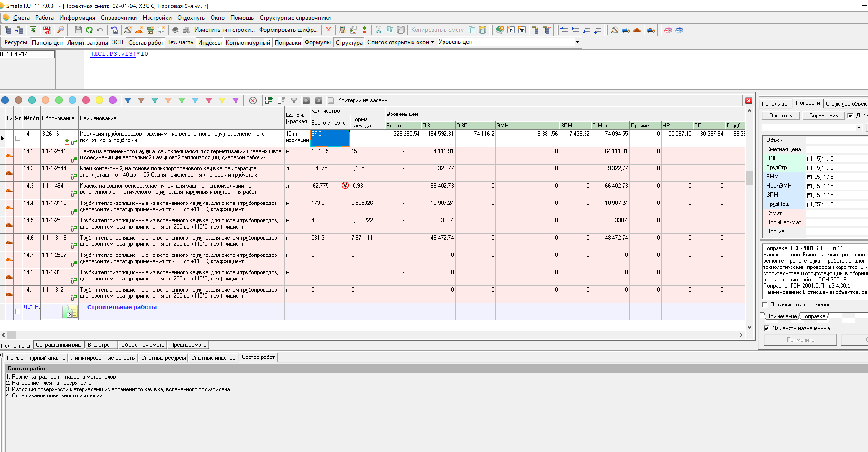Click 'Изменить тип строки...' button
Screen dimensions: 868x452
click(x=225, y=30)
